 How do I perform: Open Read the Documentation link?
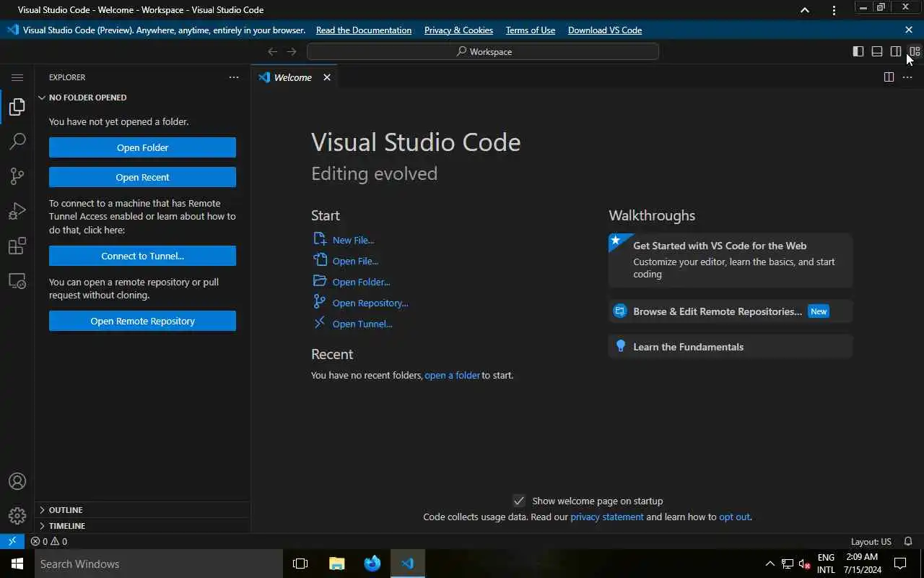(364, 30)
